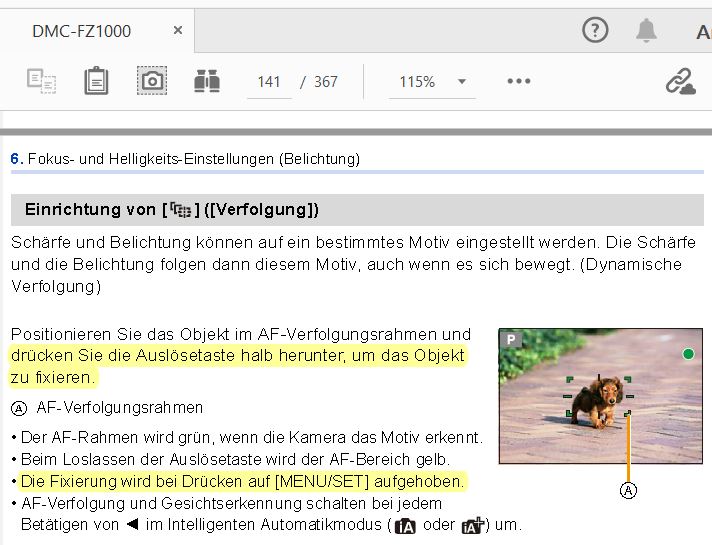Click the dog photo example image
The width and height of the screenshot is (712, 545).
coord(601,396)
